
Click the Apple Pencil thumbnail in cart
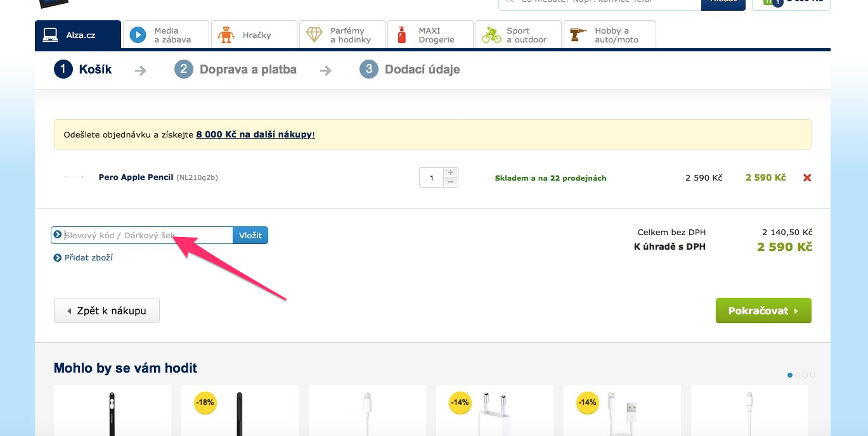[75, 177]
